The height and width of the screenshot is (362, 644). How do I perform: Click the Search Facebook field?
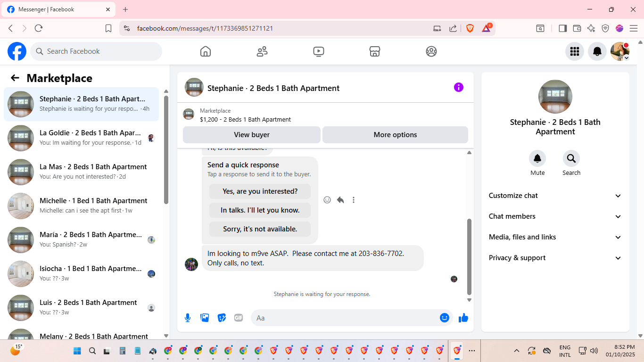point(96,51)
